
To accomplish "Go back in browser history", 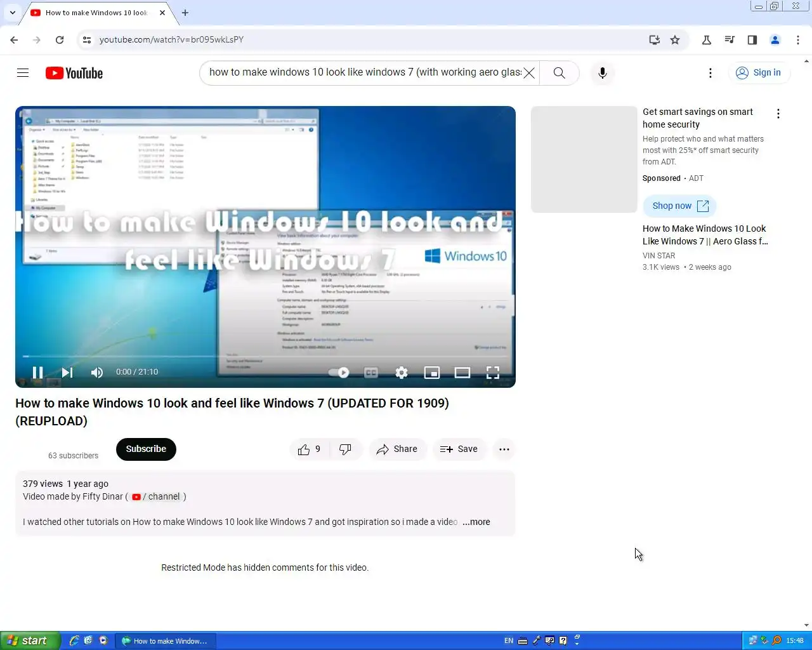I will [x=15, y=39].
